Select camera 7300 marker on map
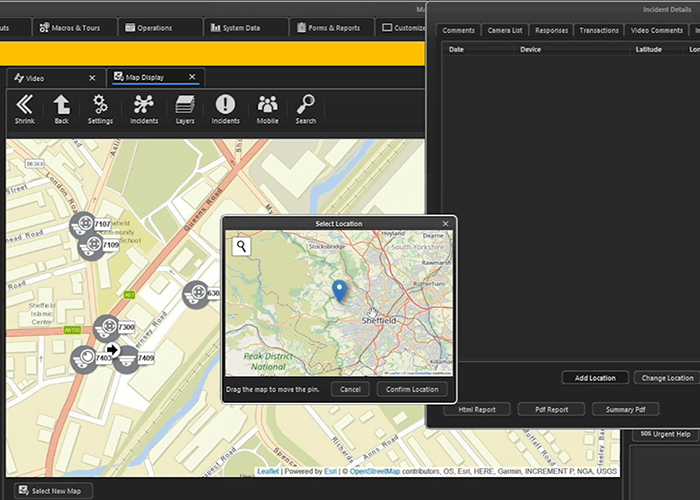Image resolution: width=700 pixels, height=500 pixels. point(107,328)
